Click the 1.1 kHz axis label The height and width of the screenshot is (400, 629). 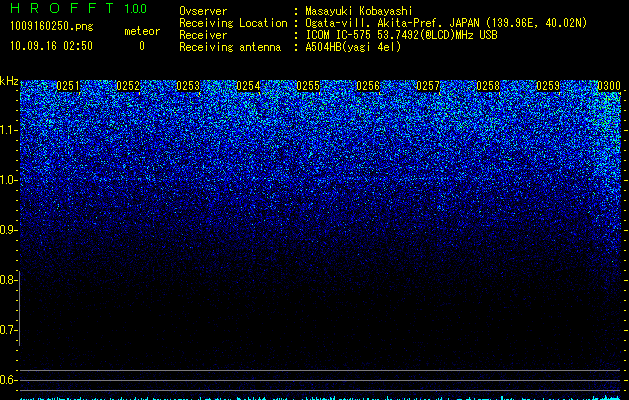point(8,130)
